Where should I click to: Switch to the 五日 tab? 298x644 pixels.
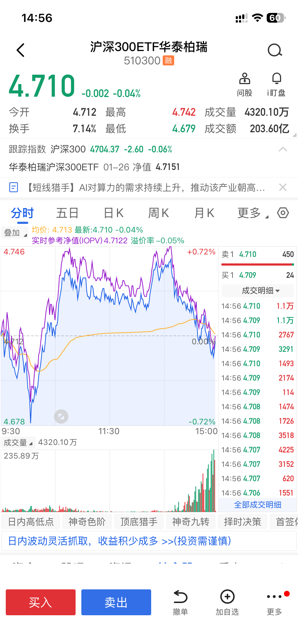coord(67,213)
